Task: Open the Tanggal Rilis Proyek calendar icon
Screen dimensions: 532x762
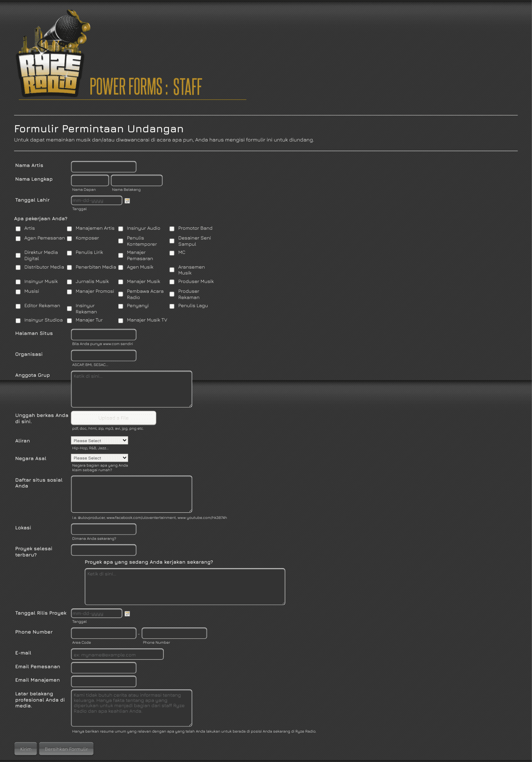Action: click(x=127, y=614)
